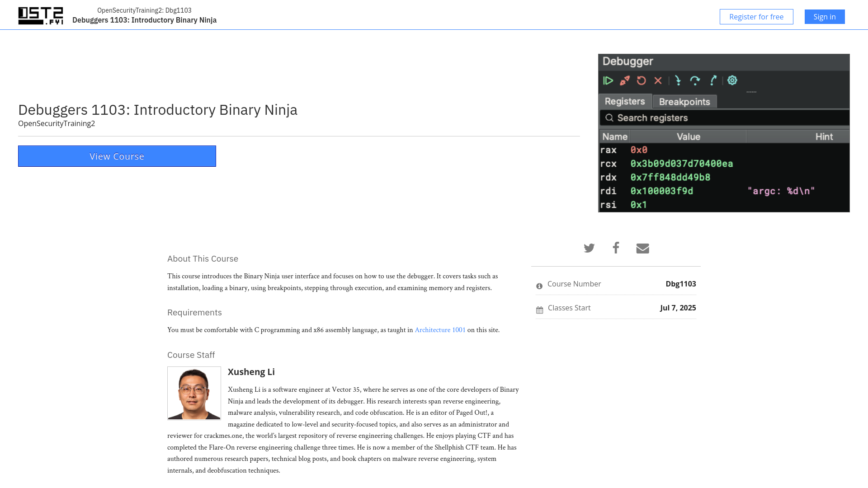
Task: Click the header course title text
Action: click(144, 20)
